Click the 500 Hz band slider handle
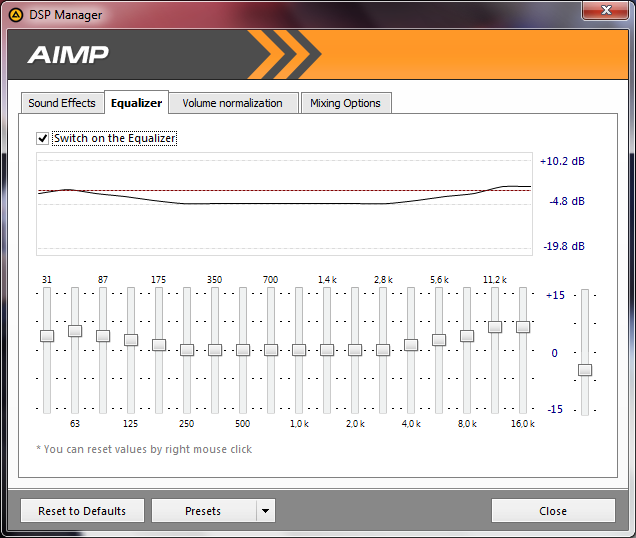Viewport: 636px width, 538px height. click(x=243, y=350)
